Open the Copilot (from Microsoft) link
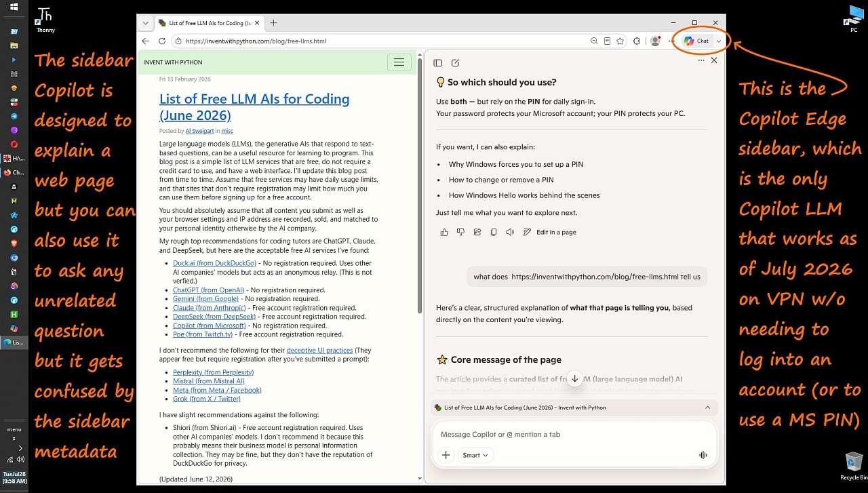Viewport: 868px width, 493px height. pyautogui.click(x=210, y=326)
